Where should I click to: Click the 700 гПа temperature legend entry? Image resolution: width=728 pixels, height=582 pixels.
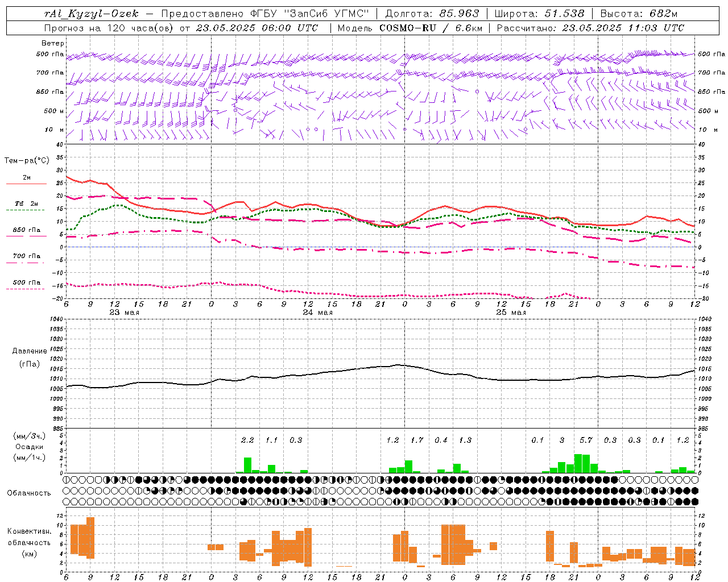tap(27, 256)
